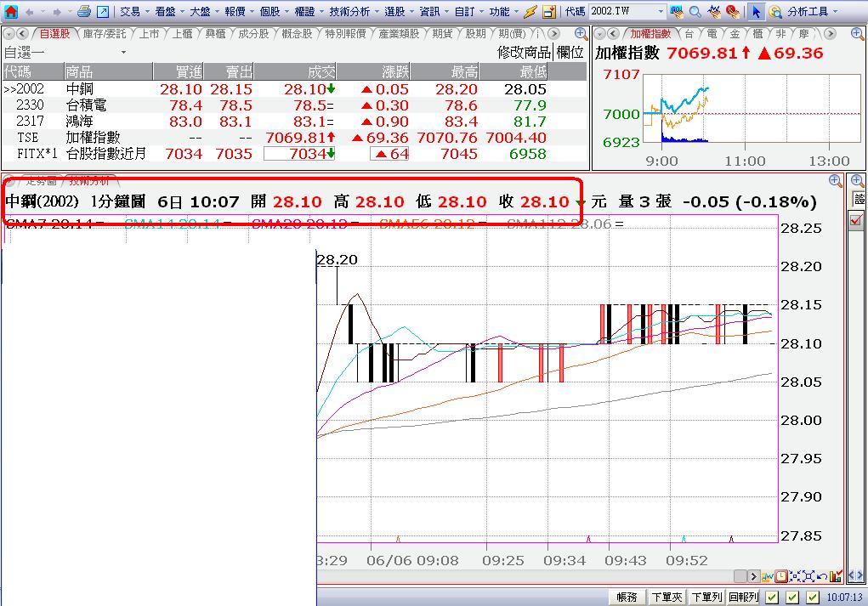This screenshot has height=606, width=868.
Task: Click the forward navigation arrow in toolbar
Action: pos(57,11)
